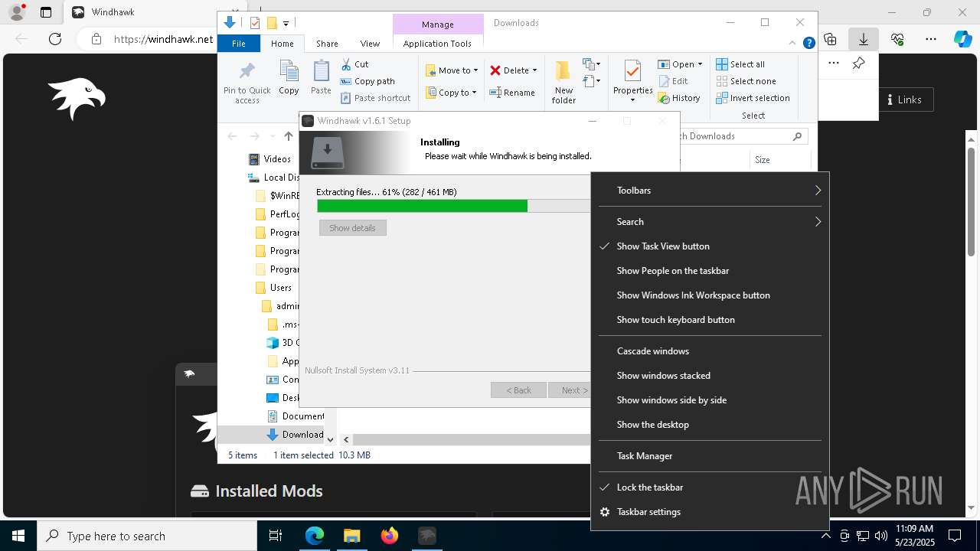
Task: Click the Edge Downloads toolbar icon
Action: point(864,39)
